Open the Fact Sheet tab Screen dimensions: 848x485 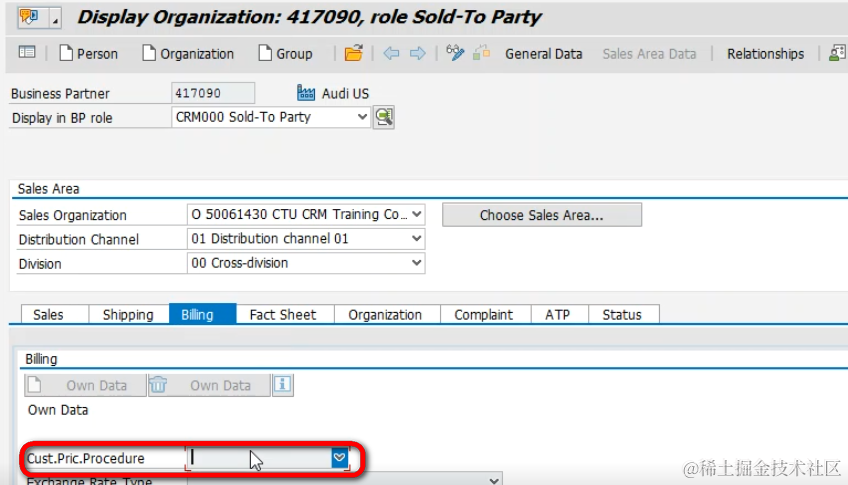[x=285, y=315]
